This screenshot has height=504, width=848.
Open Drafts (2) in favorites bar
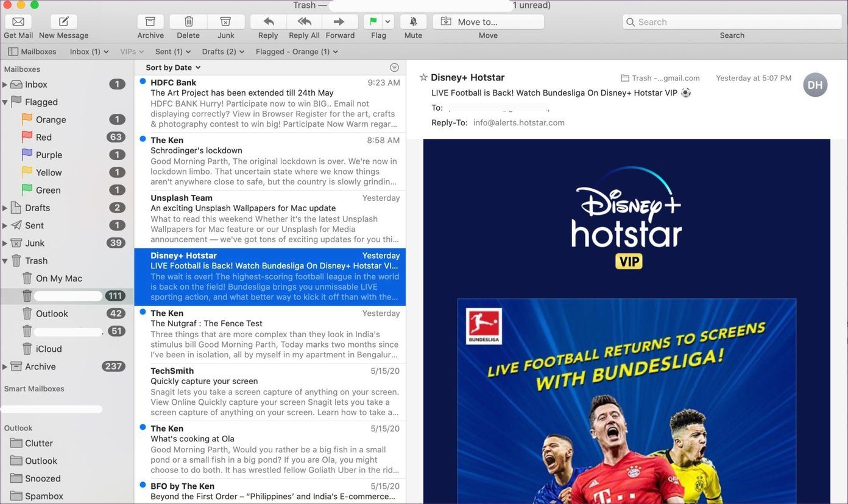tap(223, 52)
